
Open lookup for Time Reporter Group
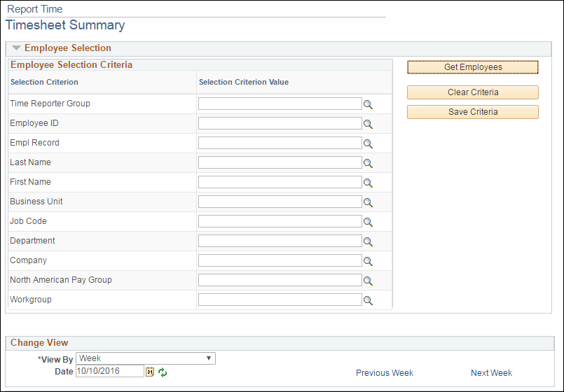pos(368,104)
